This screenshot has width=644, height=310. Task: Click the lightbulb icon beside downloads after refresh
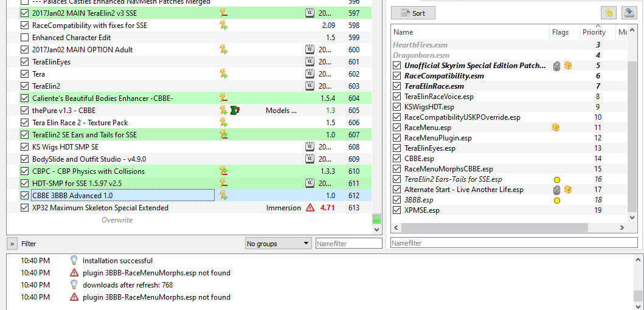tap(74, 284)
